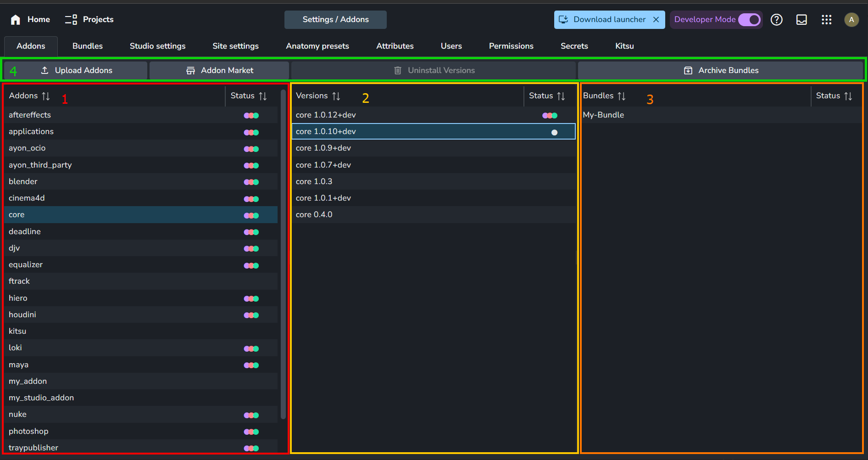The height and width of the screenshot is (460, 868).
Task: Sort the Addons column
Action: point(46,96)
